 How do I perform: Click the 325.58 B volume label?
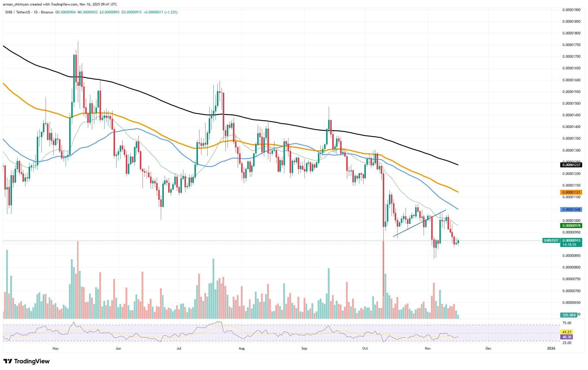[x=569, y=315]
